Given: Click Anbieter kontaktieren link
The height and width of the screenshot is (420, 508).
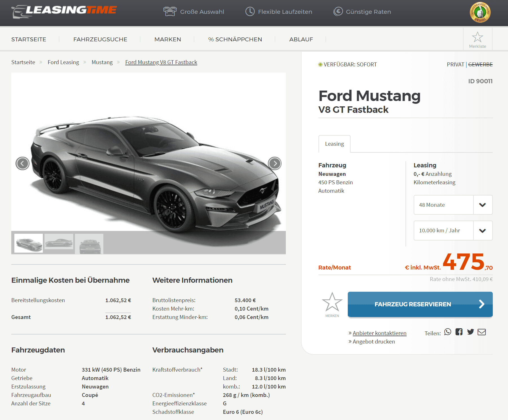Looking at the screenshot, I should tap(379, 333).
